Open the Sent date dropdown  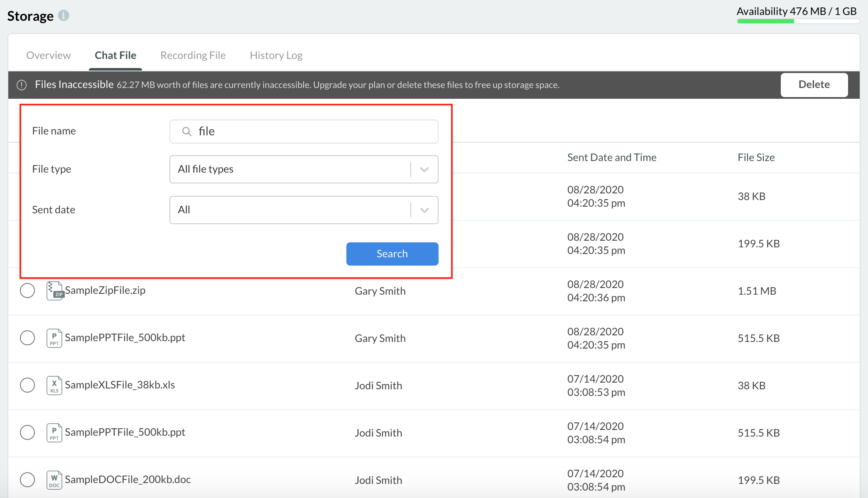[x=304, y=210]
